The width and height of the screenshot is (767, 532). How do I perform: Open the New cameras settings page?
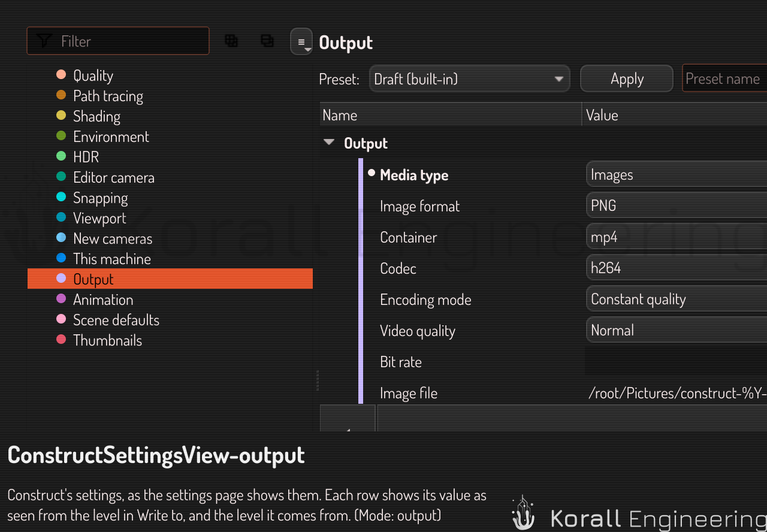click(x=170, y=238)
